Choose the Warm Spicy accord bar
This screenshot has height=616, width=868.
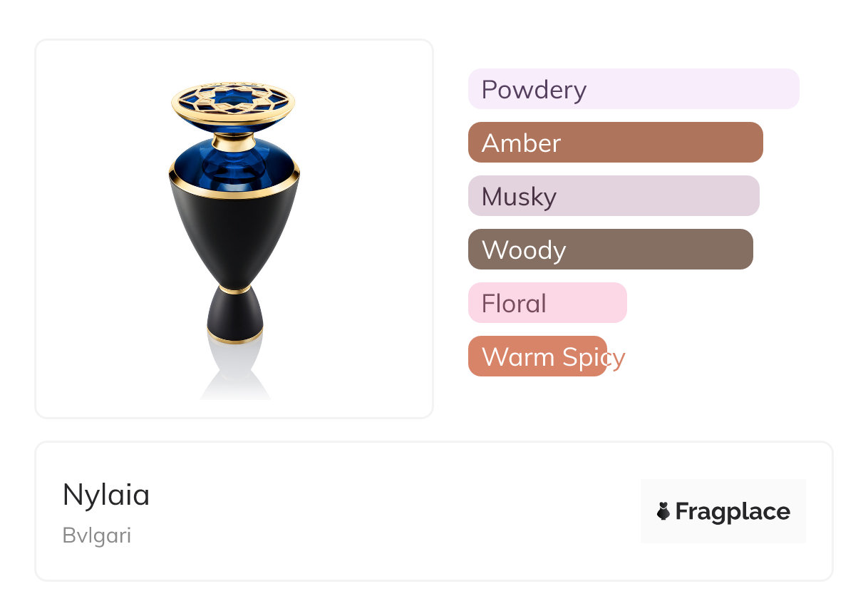537,356
